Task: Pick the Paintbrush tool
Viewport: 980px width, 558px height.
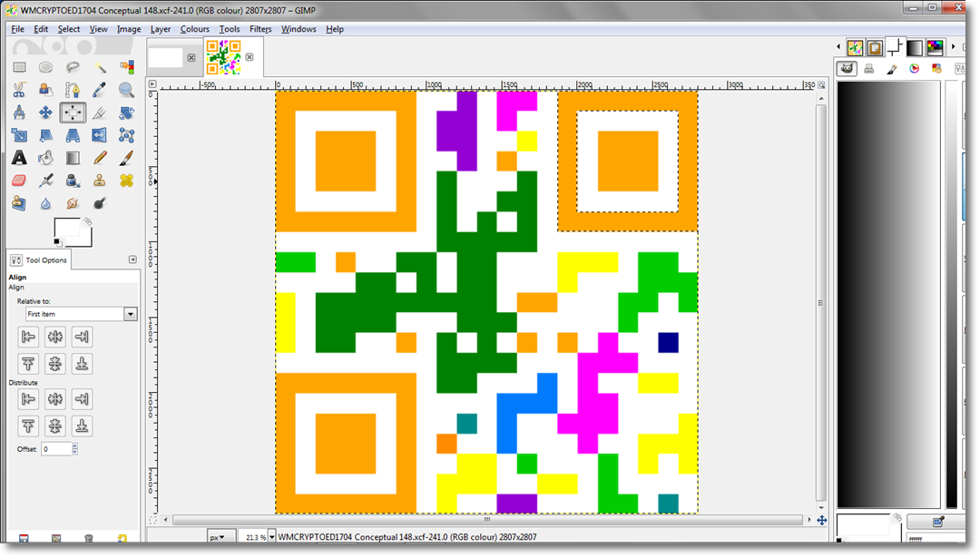Action: click(126, 158)
